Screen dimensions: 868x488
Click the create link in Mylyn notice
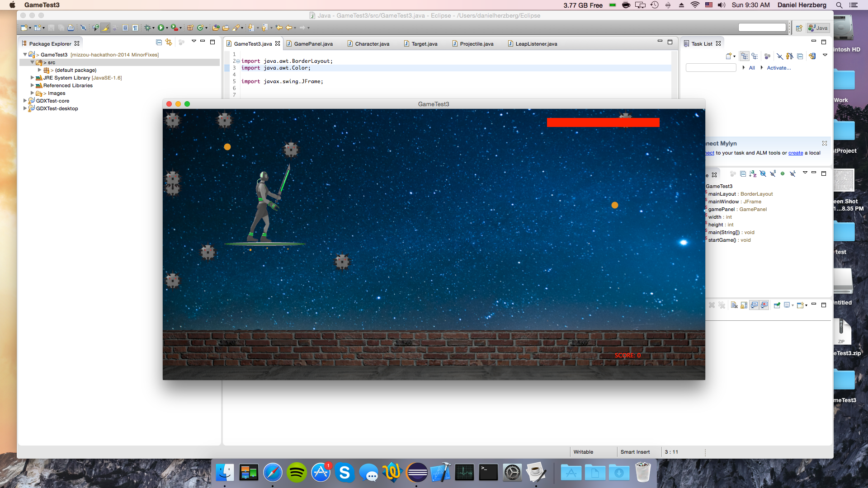click(795, 153)
